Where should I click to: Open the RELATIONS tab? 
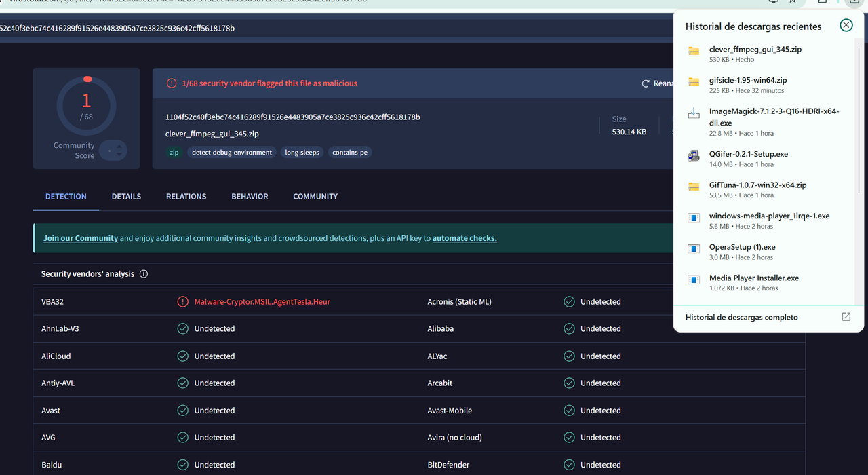click(186, 196)
